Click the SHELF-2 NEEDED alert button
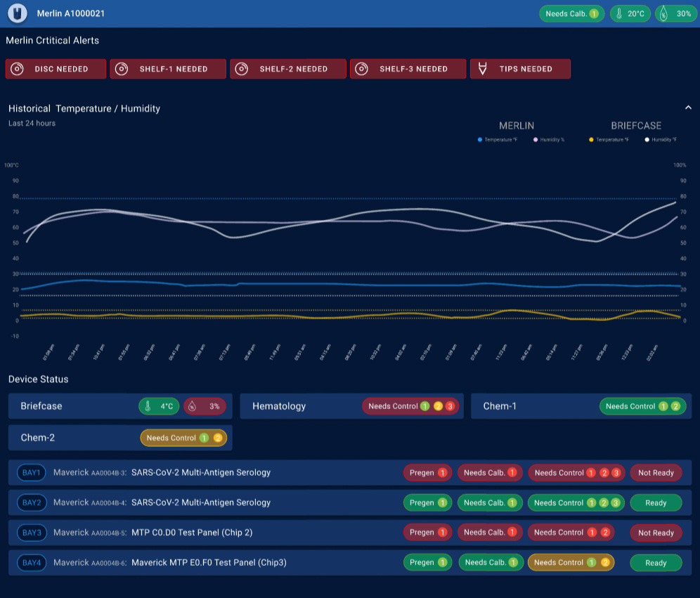The image size is (700, 598). [x=288, y=69]
